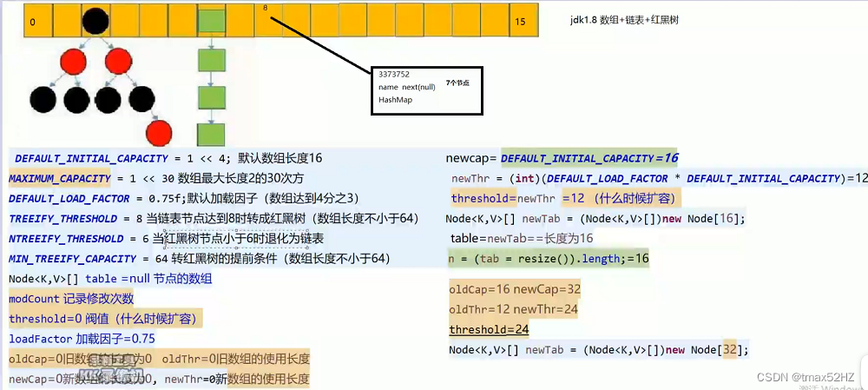Click the 'newCap=0' line at bottom left
868x390 pixels.
coord(159,379)
